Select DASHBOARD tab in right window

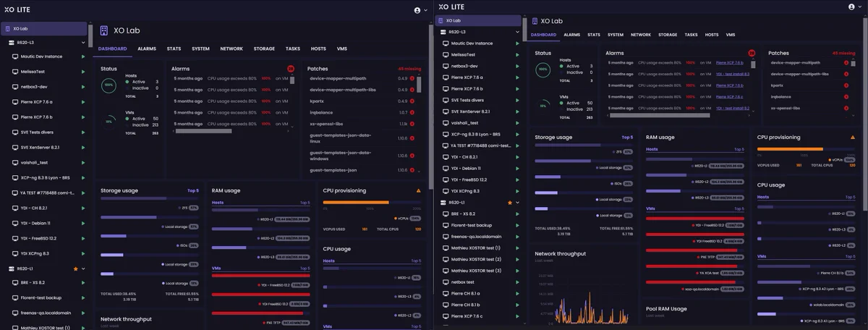(543, 35)
